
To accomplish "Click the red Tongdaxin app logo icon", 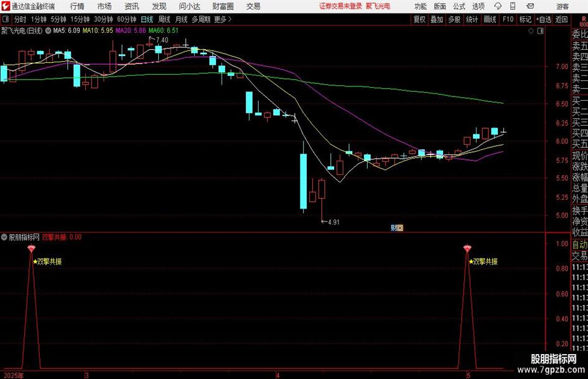I will tap(6, 6).
